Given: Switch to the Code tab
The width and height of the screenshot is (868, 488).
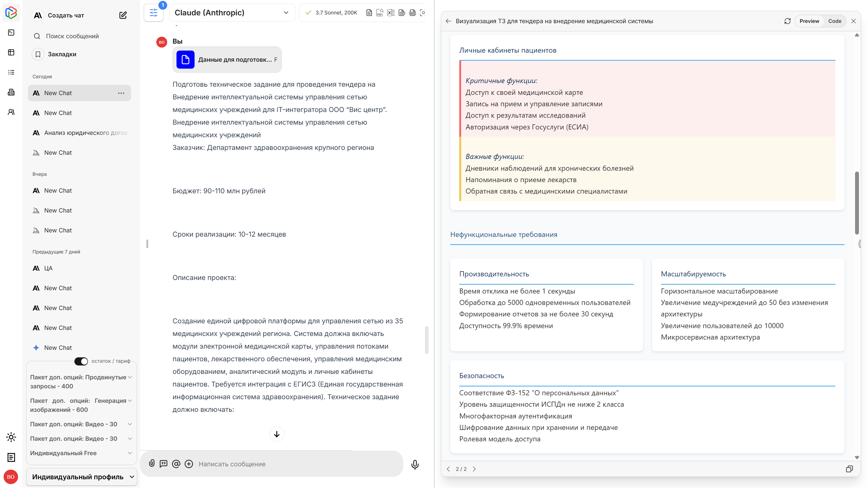Looking at the screenshot, I should (835, 21).
